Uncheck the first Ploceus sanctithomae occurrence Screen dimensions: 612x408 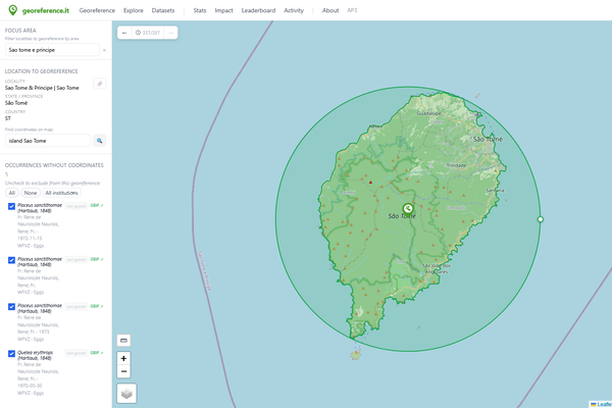[x=12, y=206]
